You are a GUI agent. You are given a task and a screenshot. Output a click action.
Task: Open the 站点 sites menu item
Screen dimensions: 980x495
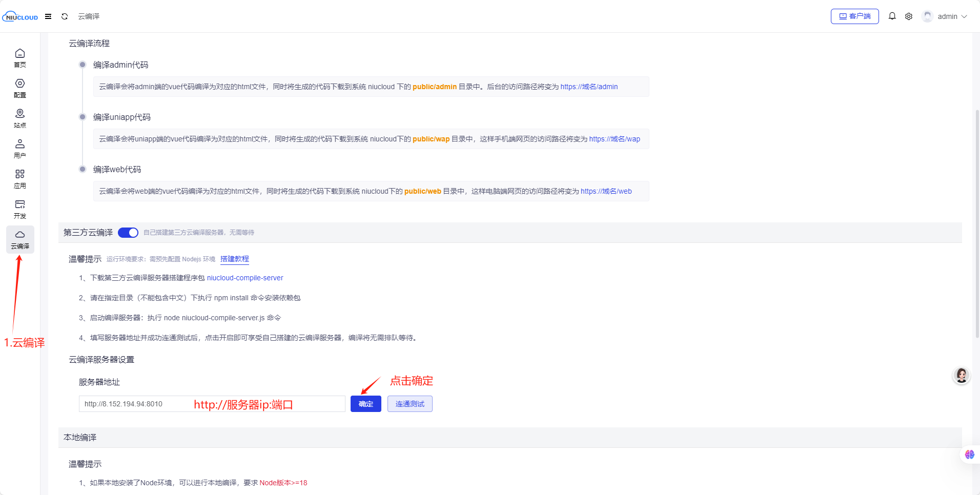[20, 118]
